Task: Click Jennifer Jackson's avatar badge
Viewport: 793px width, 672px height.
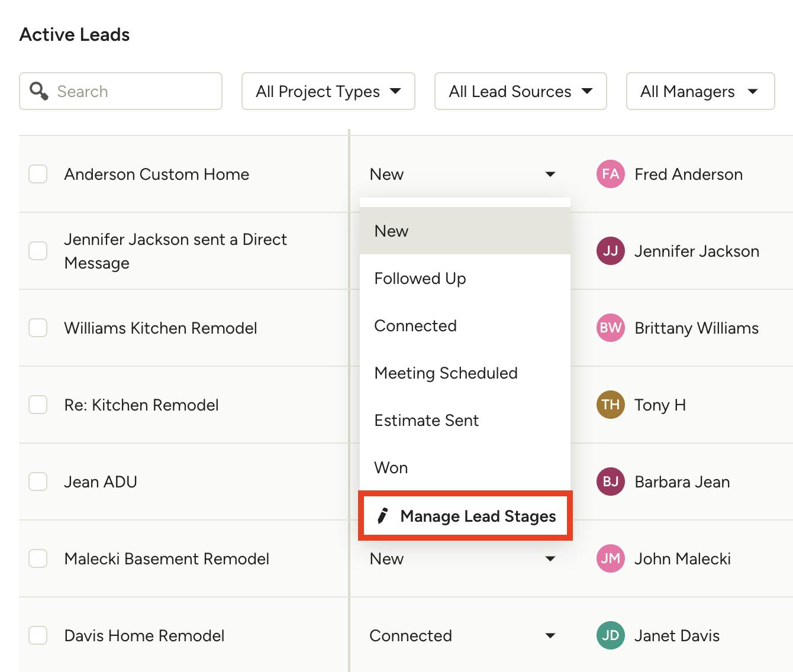Action: point(610,251)
